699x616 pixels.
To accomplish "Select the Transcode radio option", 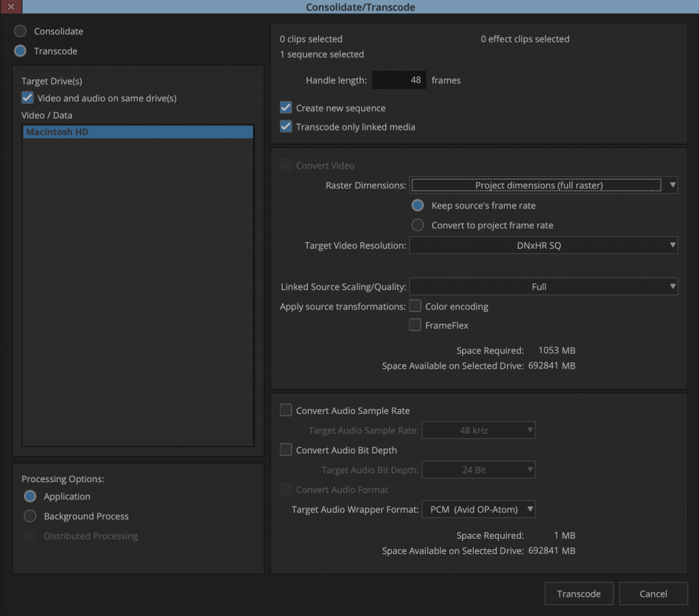I will pos(20,51).
